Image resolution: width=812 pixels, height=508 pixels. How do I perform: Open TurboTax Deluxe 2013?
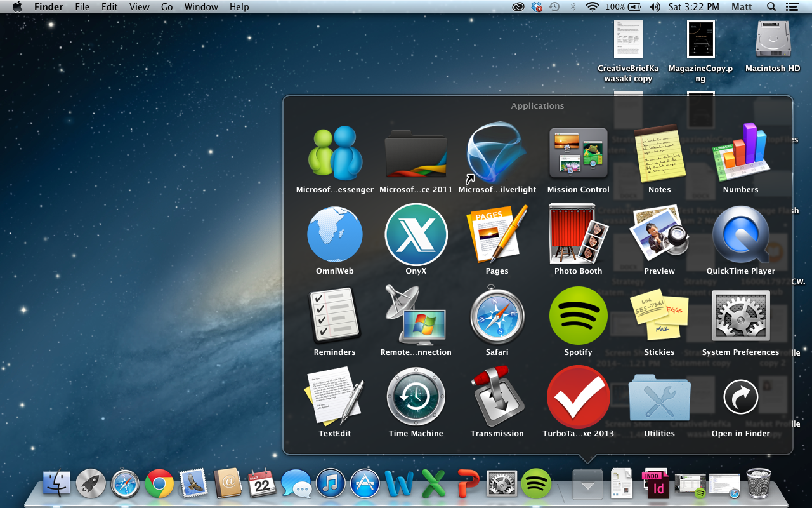(579, 397)
